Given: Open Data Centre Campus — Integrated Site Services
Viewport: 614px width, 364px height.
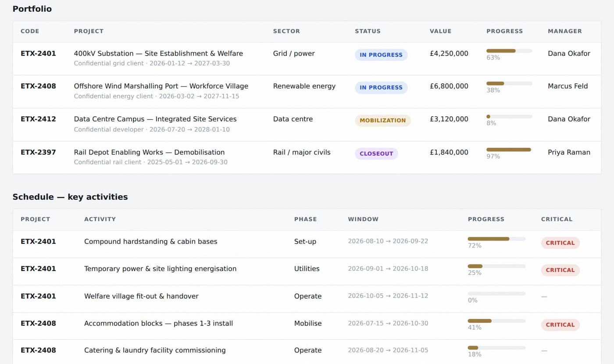Looking at the screenshot, I should click(x=155, y=119).
